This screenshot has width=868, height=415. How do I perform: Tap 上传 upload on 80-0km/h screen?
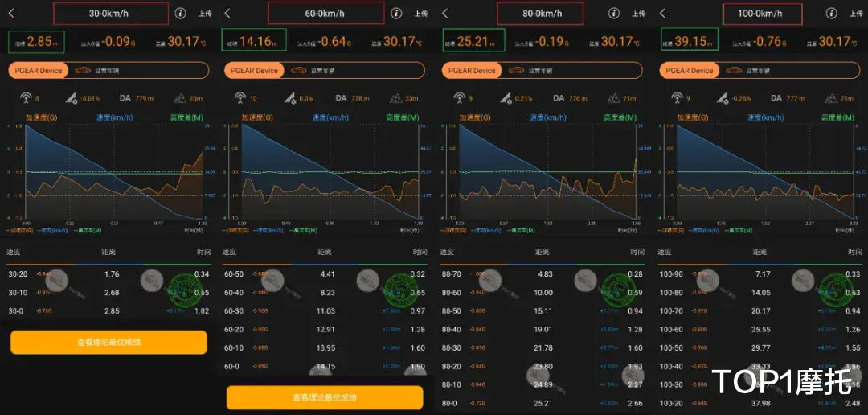638,14
